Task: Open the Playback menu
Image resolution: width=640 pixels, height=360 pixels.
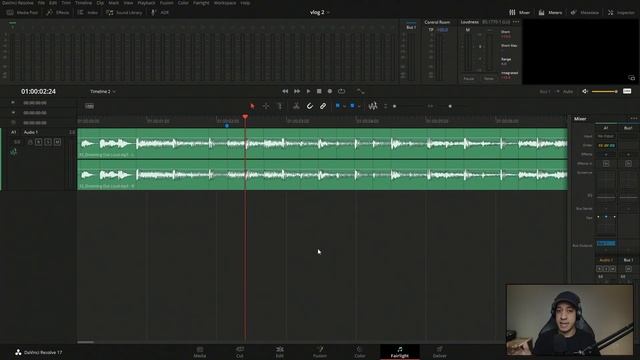Action: [x=146, y=3]
